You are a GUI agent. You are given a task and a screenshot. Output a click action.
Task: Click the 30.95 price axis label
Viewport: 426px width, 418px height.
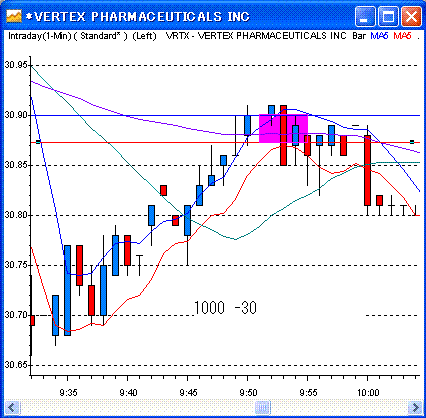click(x=16, y=65)
